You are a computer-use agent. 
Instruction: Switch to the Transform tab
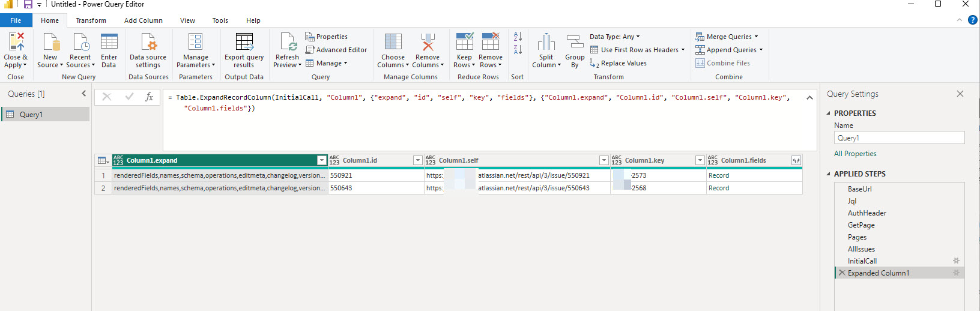click(91, 20)
